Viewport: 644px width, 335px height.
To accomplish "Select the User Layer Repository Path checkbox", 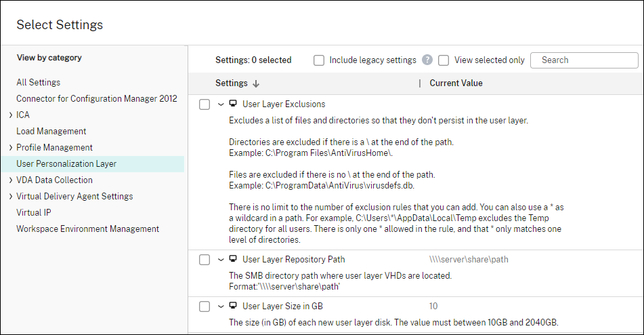I will 205,260.
